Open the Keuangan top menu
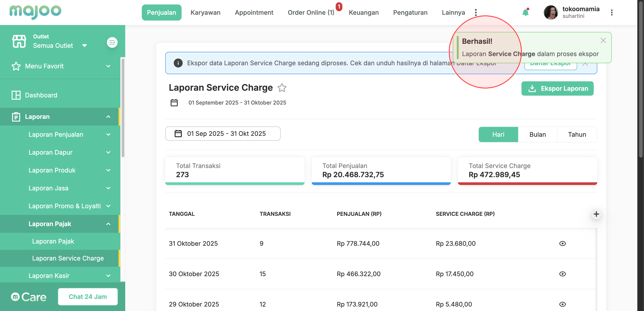Viewport: 644px width, 311px height. 364,13
